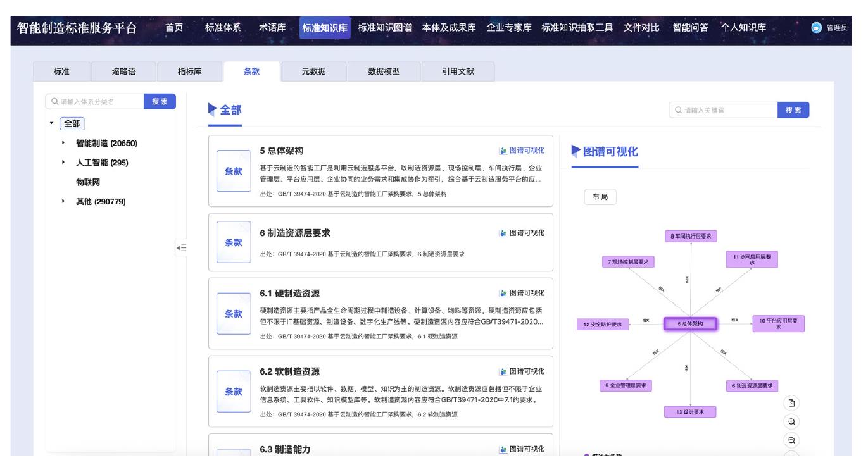The image size is (868, 472).
Task: Select graph node 6 制造资源层要求
Action: (752, 385)
